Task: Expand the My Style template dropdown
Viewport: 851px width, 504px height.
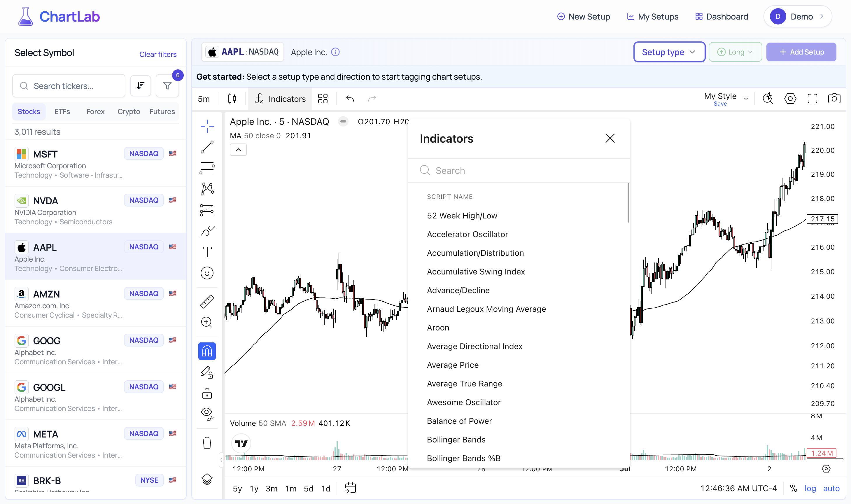Action: [746, 99]
